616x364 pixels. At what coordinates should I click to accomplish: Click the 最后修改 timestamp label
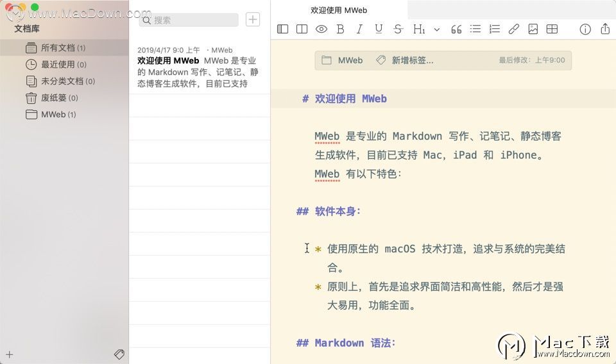point(532,60)
